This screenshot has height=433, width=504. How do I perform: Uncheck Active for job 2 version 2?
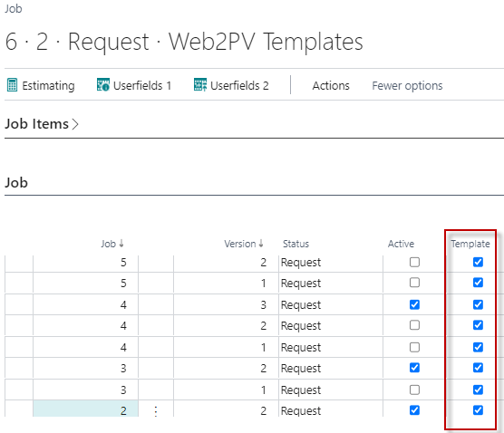click(414, 410)
